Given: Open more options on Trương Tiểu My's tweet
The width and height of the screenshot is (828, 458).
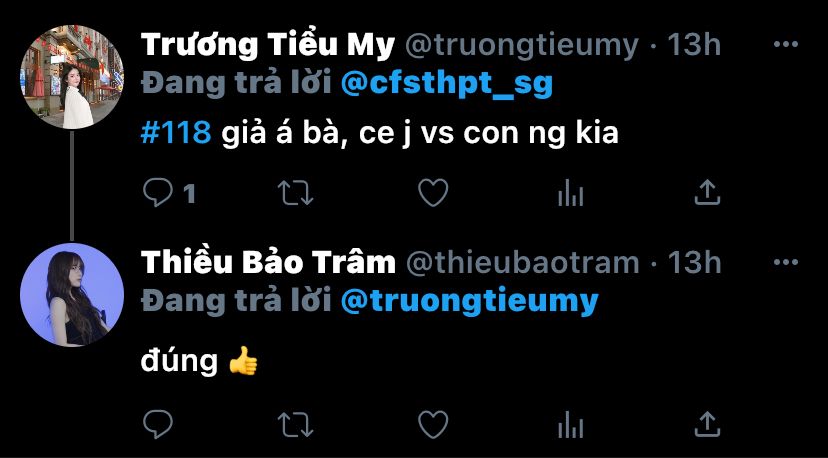Looking at the screenshot, I should point(786,44).
